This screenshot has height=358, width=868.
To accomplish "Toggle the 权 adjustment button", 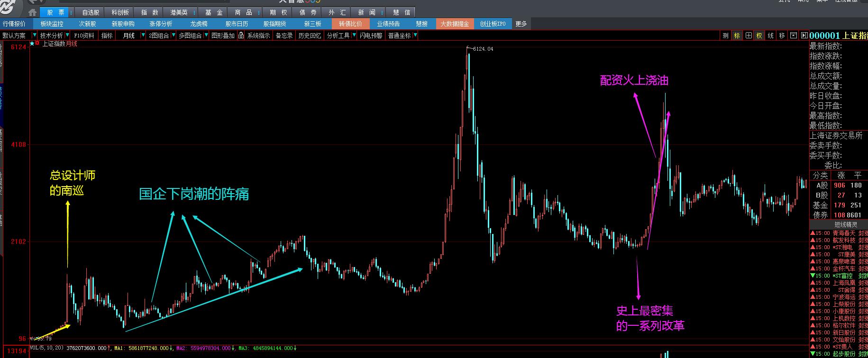I will (759, 36).
